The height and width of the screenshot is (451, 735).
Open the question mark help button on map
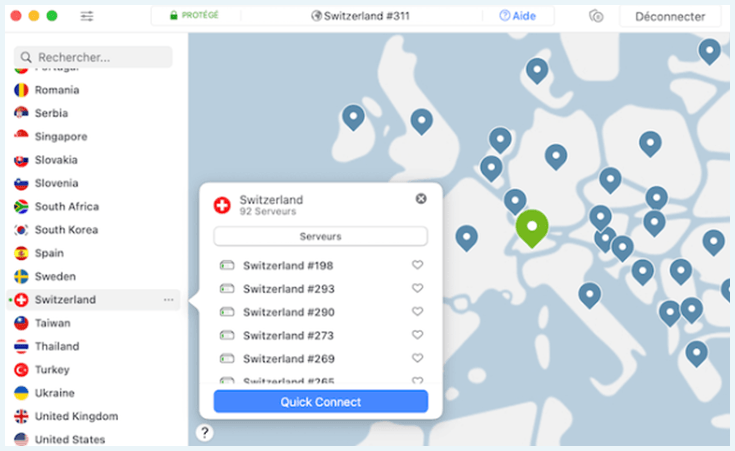click(205, 432)
